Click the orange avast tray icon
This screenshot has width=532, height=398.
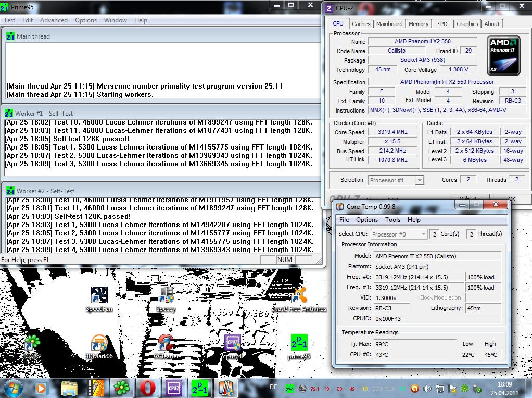(414, 389)
